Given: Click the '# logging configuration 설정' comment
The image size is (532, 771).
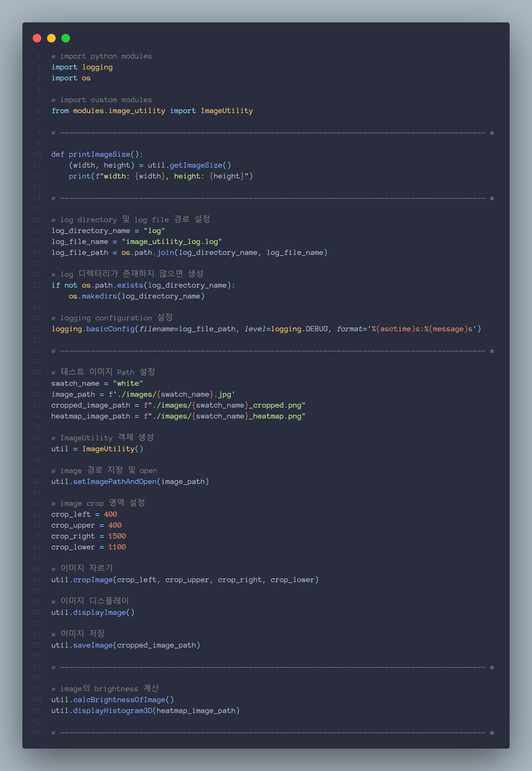Looking at the screenshot, I should click(112, 318).
